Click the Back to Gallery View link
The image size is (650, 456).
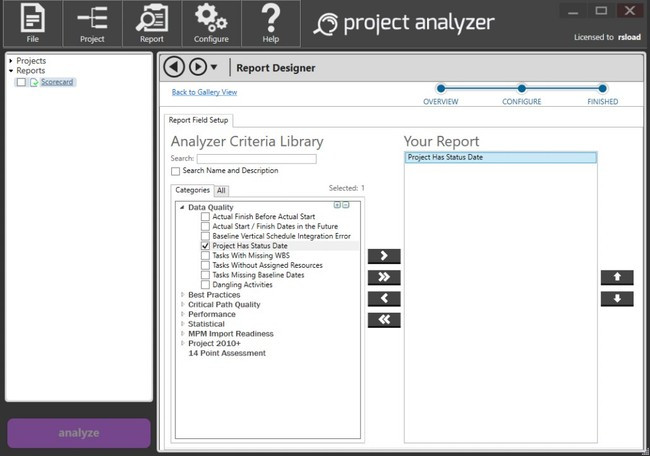pyautogui.click(x=204, y=92)
